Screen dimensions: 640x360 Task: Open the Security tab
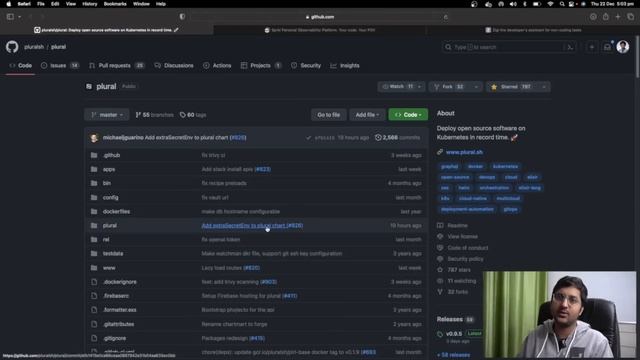[306, 65]
